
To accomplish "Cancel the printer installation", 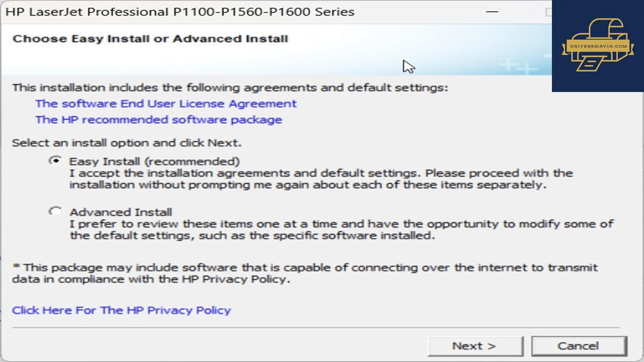I will click(579, 346).
